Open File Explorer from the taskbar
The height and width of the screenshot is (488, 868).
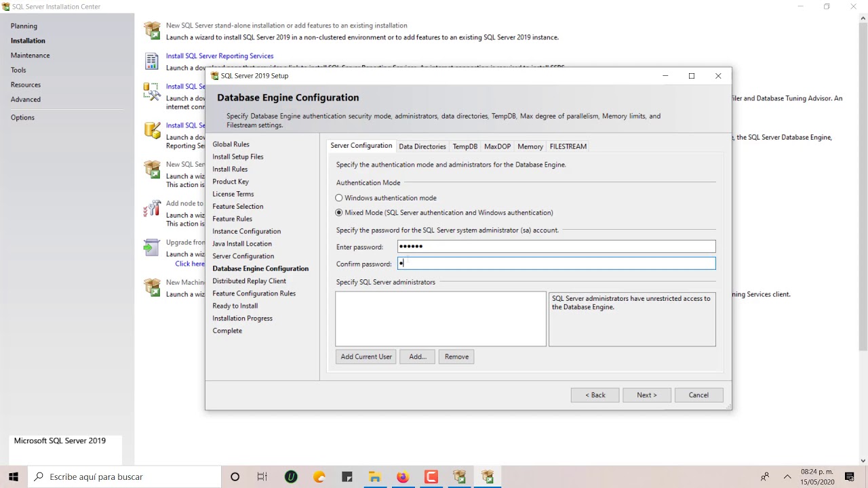[374, 476]
